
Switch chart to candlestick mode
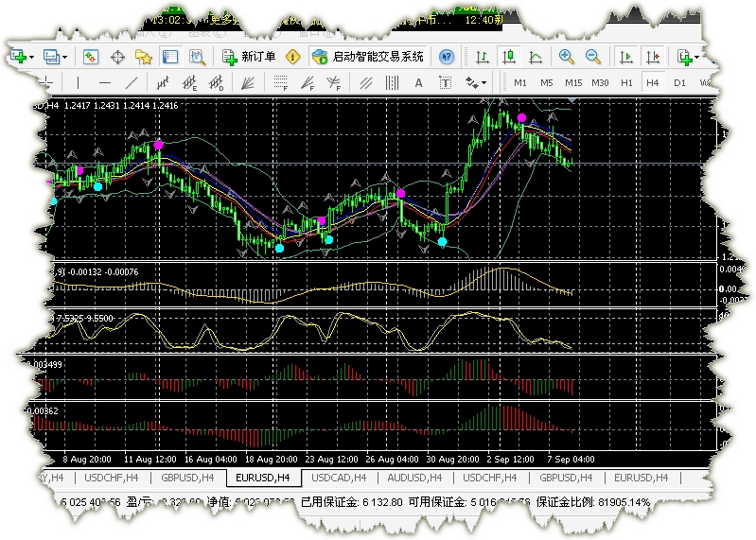509,57
